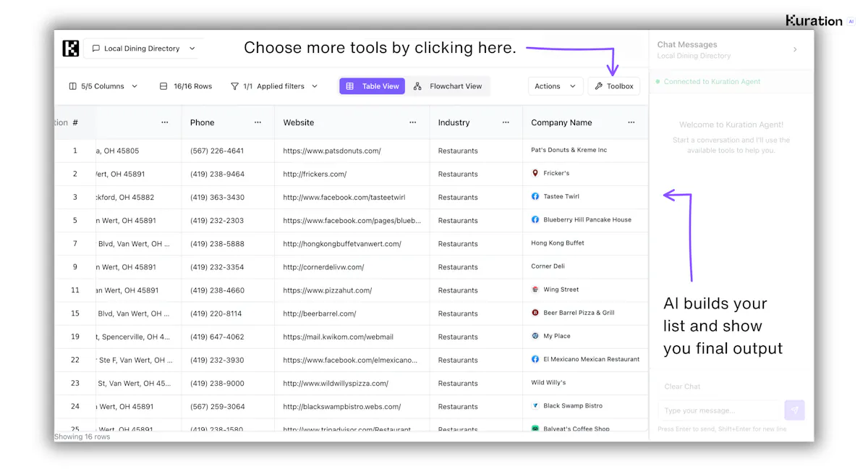Open the Phone column options menu
The image size is (868, 472).
(258, 123)
